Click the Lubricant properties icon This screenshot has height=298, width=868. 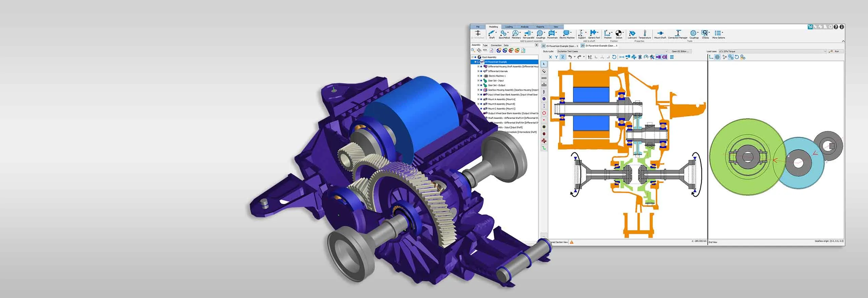click(x=632, y=34)
